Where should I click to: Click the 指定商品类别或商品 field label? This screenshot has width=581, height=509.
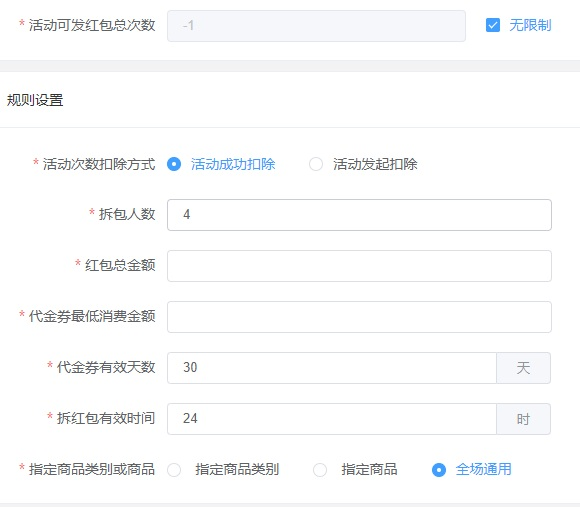click(x=92, y=469)
